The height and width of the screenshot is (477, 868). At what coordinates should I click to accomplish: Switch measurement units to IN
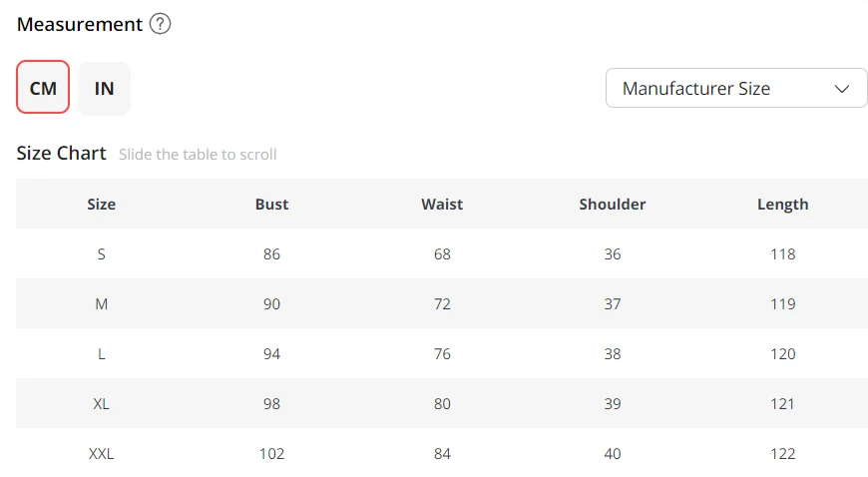(x=104, y=88)
